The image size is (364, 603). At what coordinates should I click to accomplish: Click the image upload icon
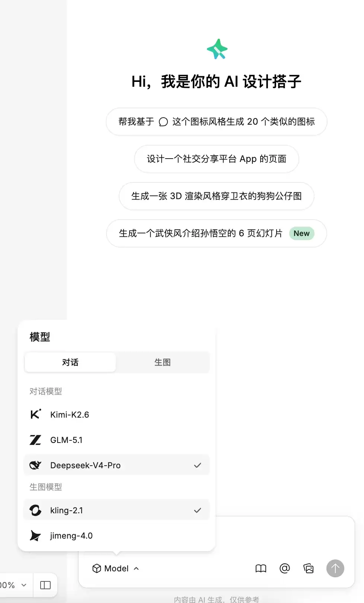click(x=309, y=568)
